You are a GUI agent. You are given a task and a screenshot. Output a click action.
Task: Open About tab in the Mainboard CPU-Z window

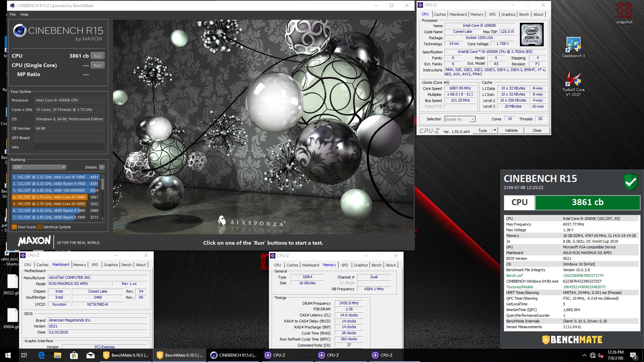pos(141,265)
